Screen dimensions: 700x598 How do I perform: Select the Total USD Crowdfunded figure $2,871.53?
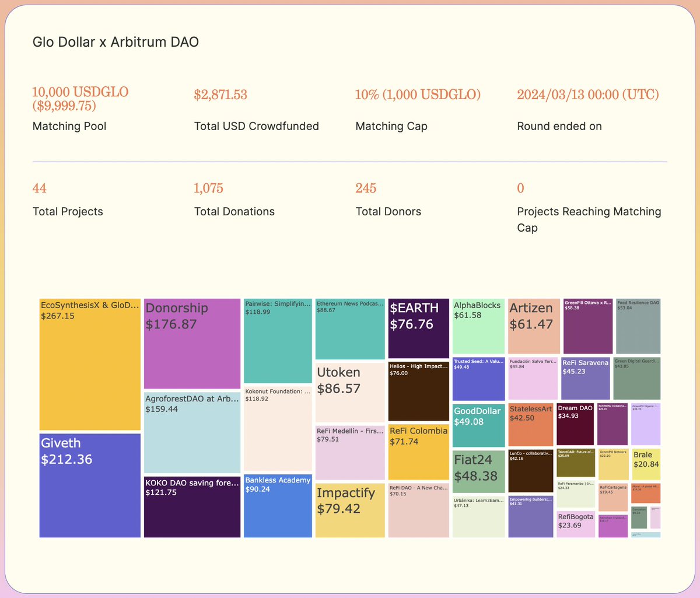pos(220,94)
